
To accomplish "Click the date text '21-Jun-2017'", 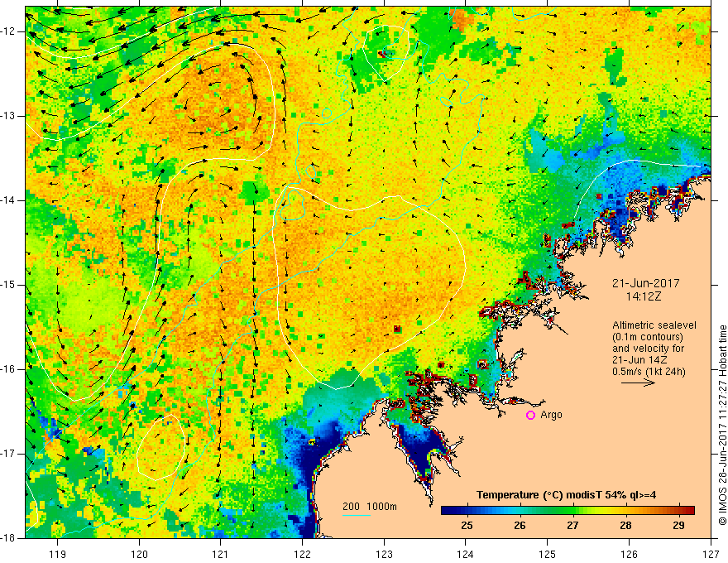I will click(x=646, y=283).
